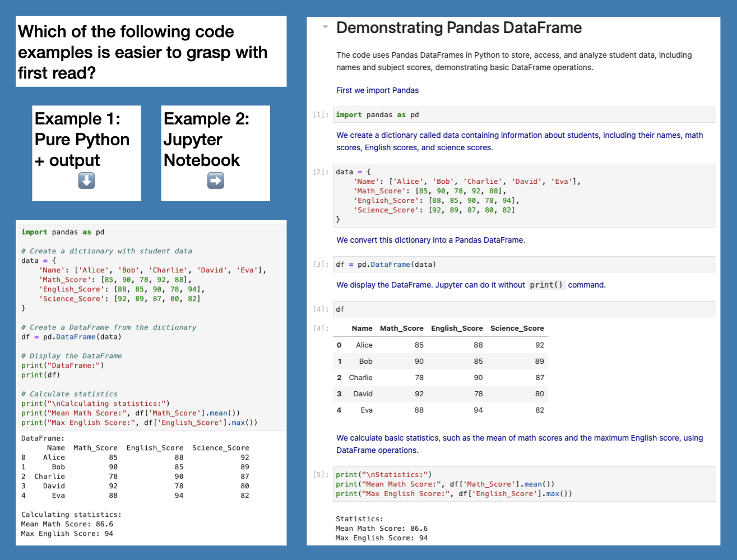Click '# Display the DataFrame' comment in left code

pyautogui.click(x=72, y=356)
